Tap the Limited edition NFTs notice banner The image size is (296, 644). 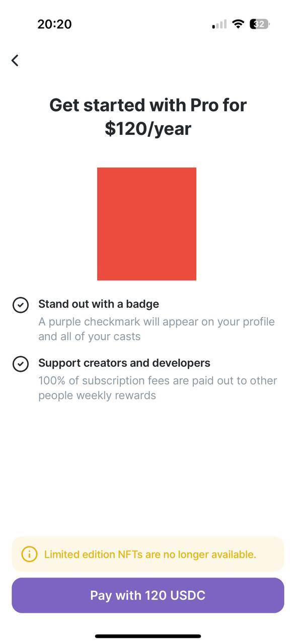coord(148,554)
